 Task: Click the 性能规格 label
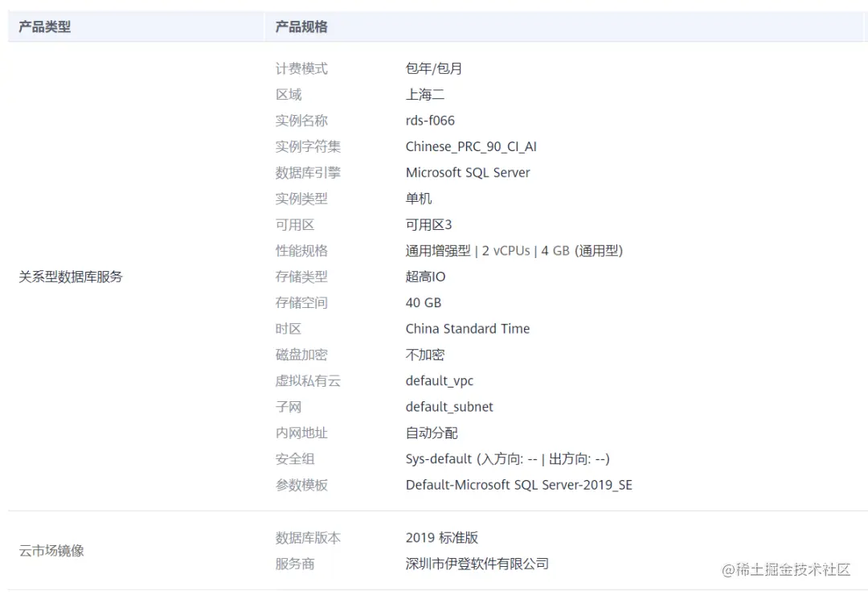click(301, 250)
